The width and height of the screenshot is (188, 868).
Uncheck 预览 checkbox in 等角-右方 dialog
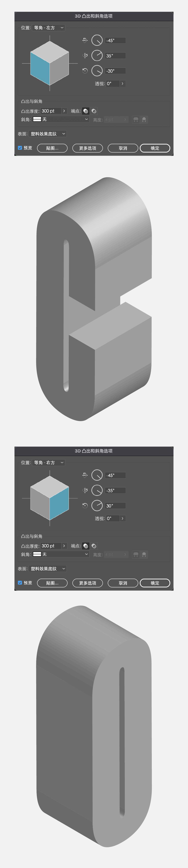(20, 583)
